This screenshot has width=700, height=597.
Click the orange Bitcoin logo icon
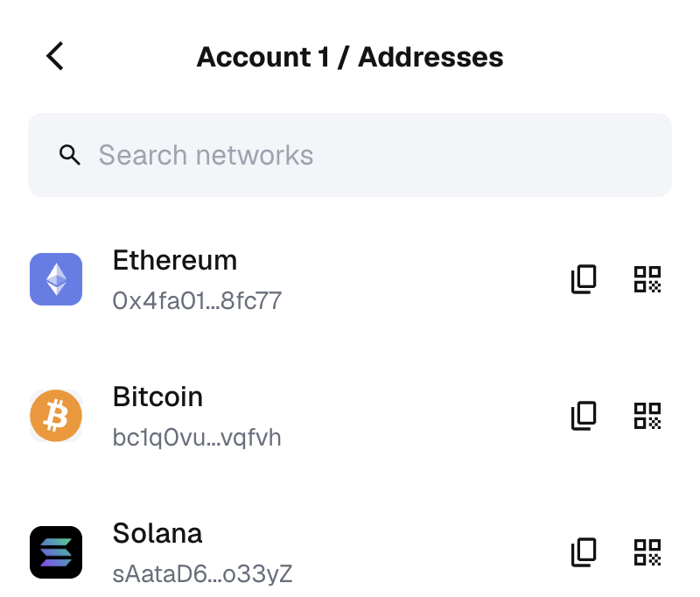[56, 415]
